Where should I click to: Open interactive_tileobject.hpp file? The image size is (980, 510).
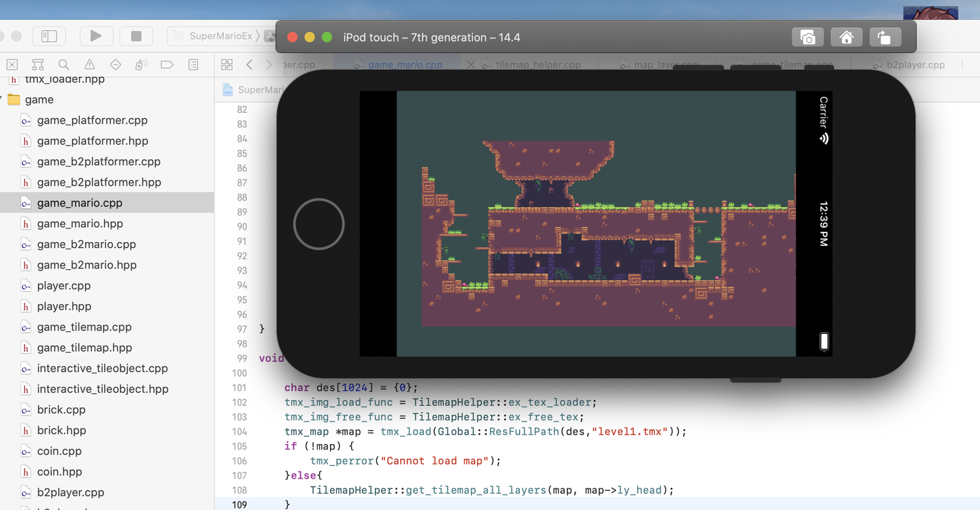[107, 389]
